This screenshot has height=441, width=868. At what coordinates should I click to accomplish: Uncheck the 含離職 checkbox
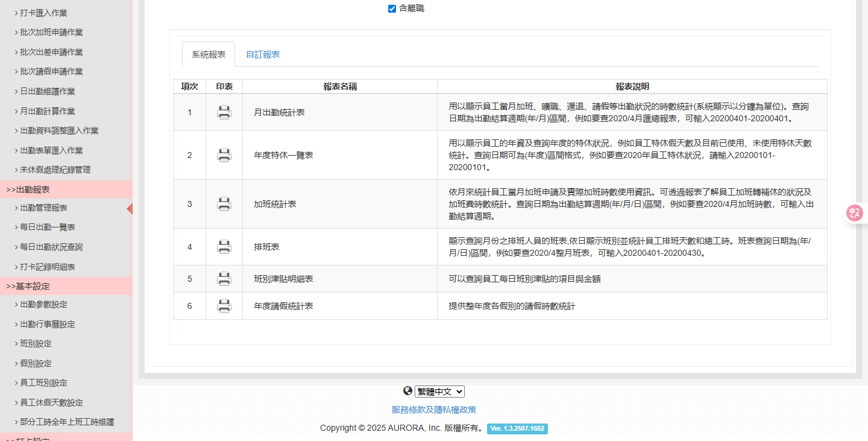pos(392,8)
